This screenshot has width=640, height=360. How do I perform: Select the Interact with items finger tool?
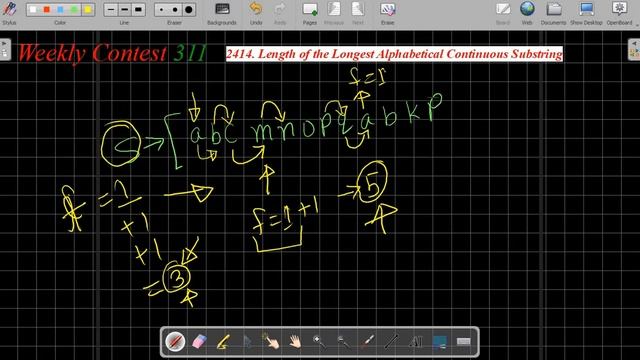pyautogui.click(x=271, y=342)
